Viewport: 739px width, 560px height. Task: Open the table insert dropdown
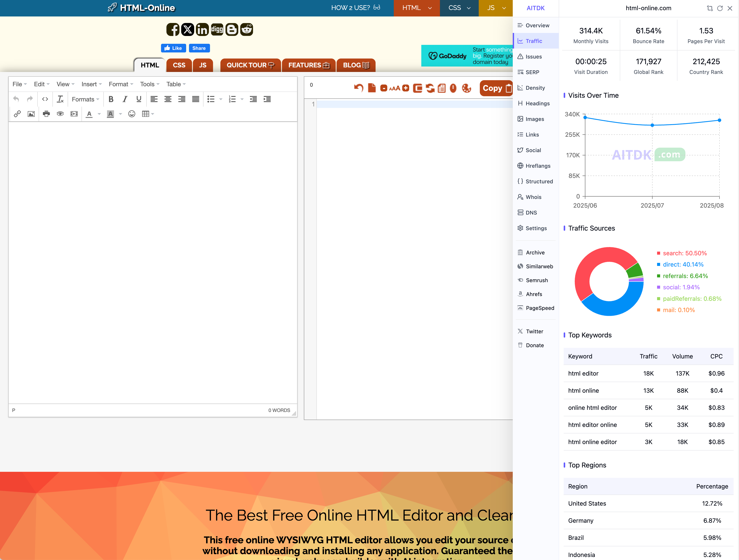(148, 114)
